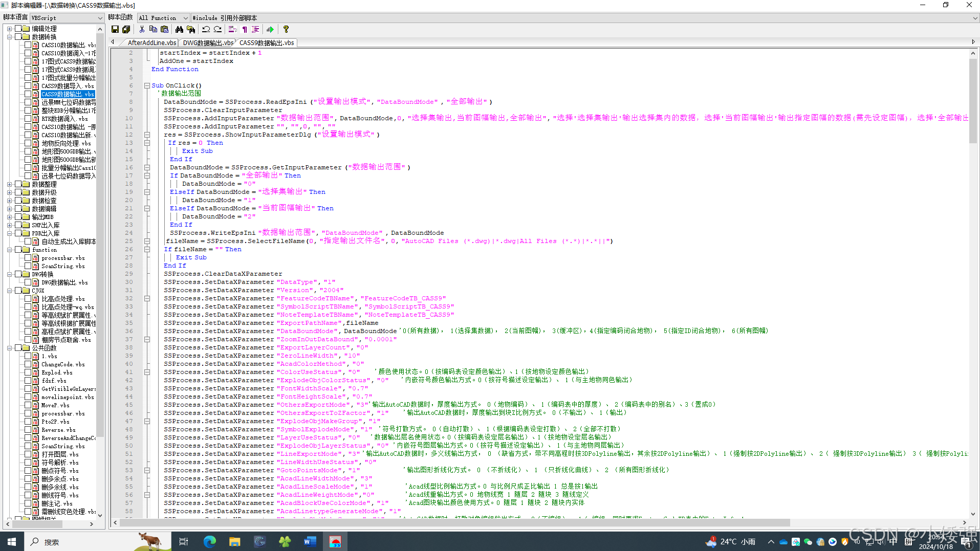980x551 pixels.
Task: Open the All Function dropdown
Action: [x=163, y=18]
